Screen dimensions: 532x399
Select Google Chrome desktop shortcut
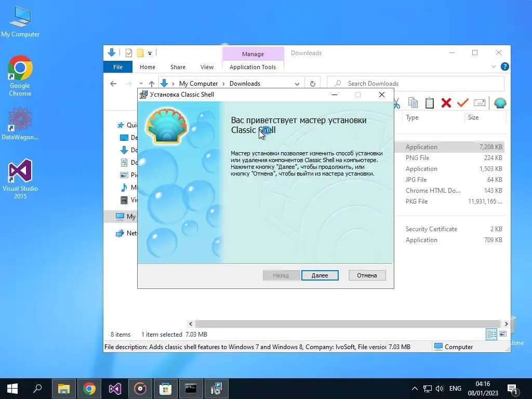point(20,76)
